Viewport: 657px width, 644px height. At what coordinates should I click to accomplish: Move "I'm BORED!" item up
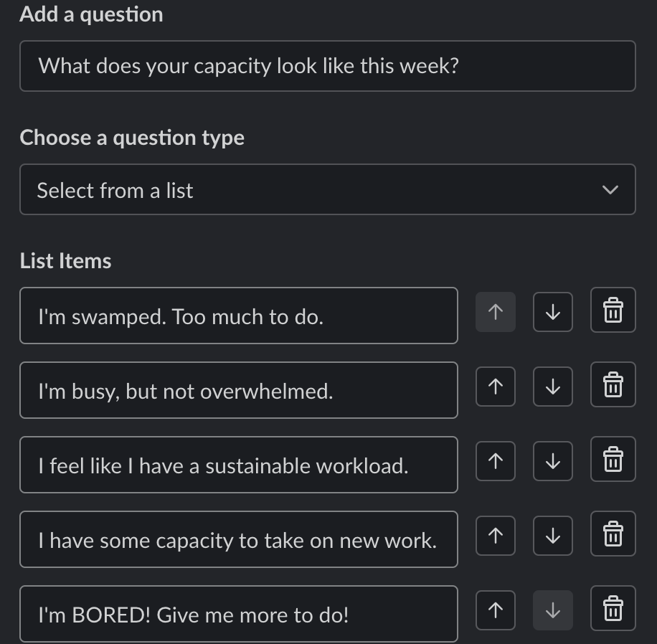click(x=495, y=610)
